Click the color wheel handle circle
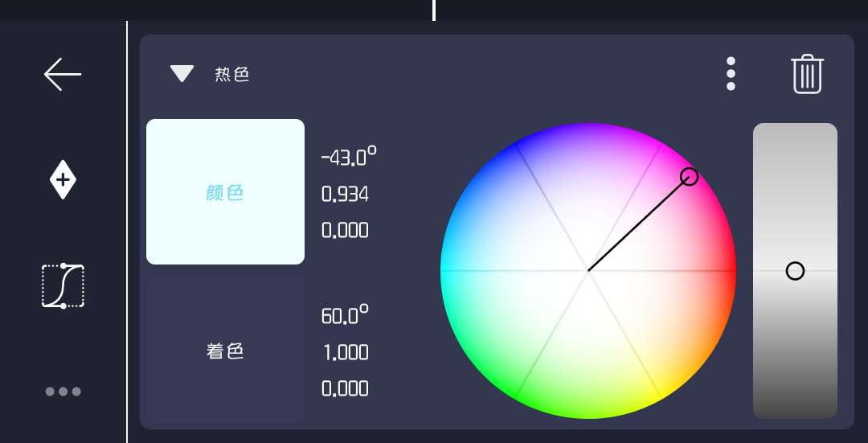The image size is (868, 443). point(689,177)
